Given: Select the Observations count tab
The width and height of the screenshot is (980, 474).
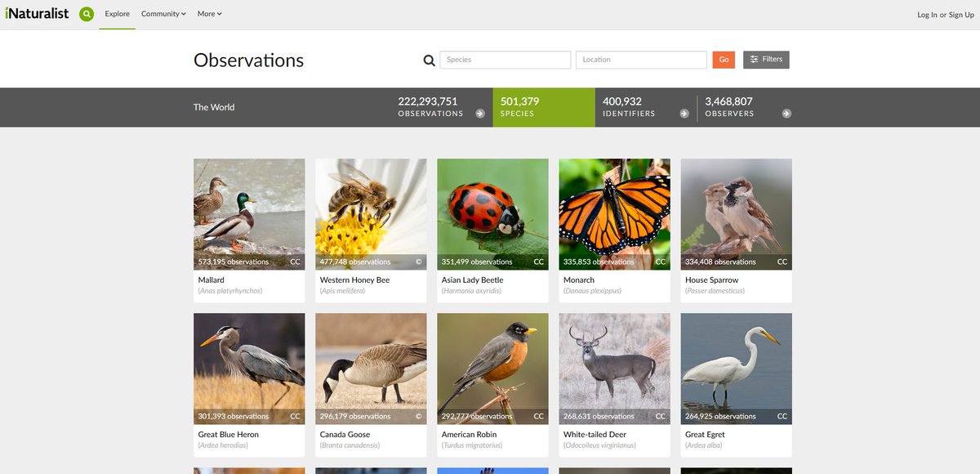Looking at the screenshot, I should [441, 107].
